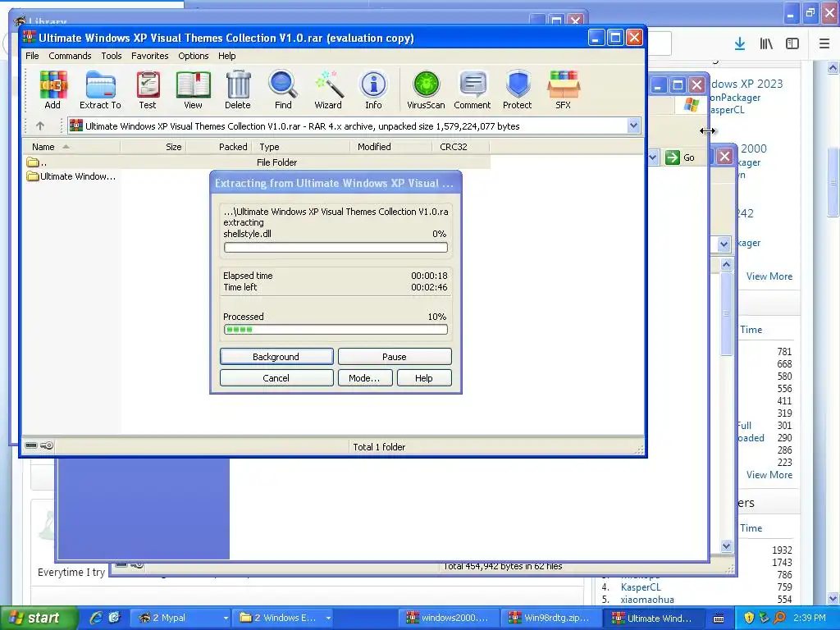This screenshot has width=840, height=630.
Task: Switch to windows2000... taskbar item
Action: pyautogui.click(x=448, y=619)
